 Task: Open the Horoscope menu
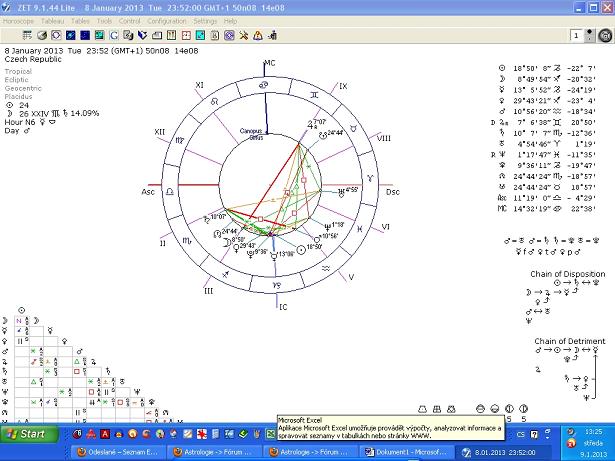18,21
